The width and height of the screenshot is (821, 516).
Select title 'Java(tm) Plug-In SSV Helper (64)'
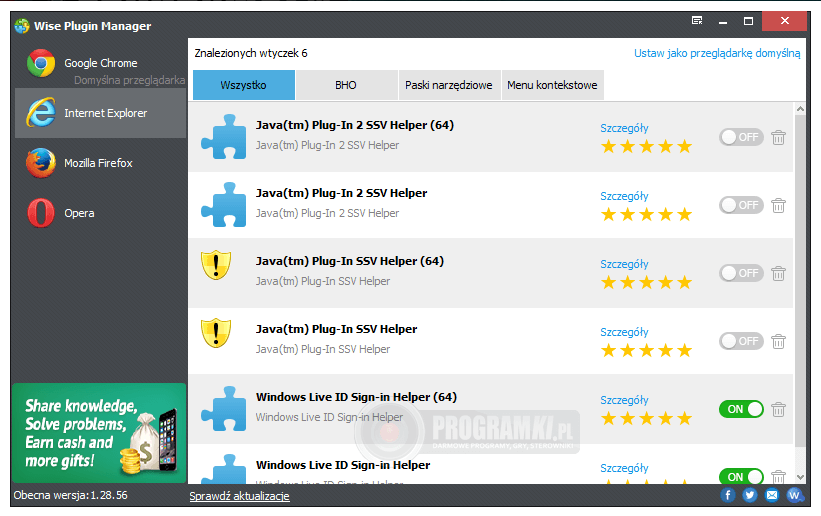350,261
